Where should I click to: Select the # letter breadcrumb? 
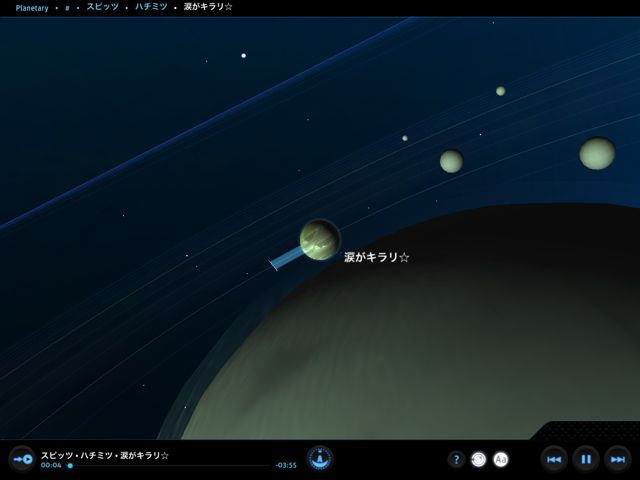[x=67, y=8]
